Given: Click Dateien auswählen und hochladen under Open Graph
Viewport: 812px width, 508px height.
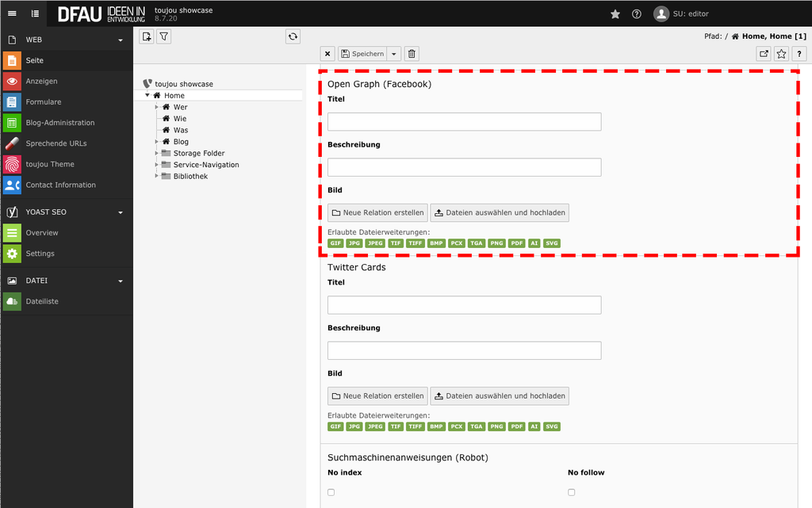Looking at the screenshot, I should click(x=500, y=212).
